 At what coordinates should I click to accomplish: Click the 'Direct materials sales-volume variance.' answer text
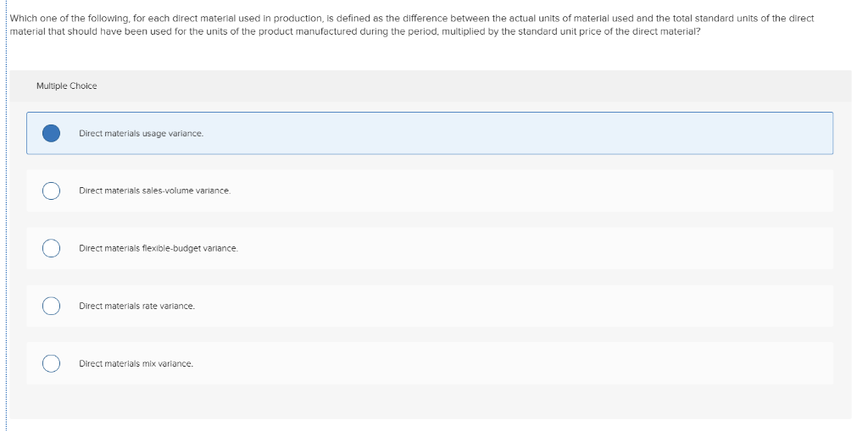pyautogui.click(x=155, y=191)
